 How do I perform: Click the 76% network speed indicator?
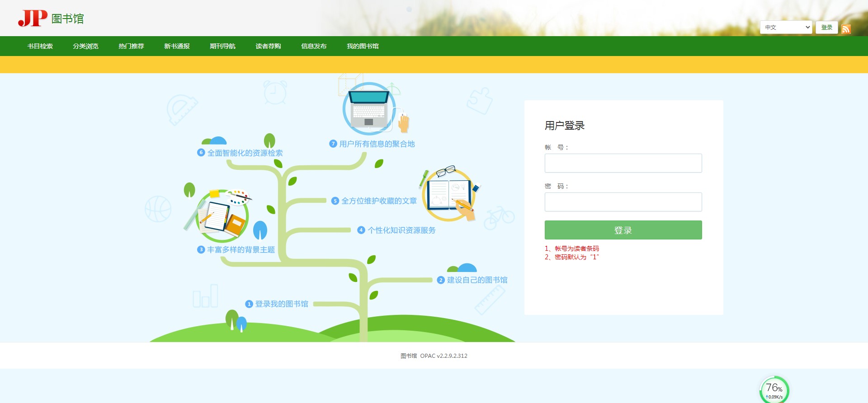pos(774,390)
